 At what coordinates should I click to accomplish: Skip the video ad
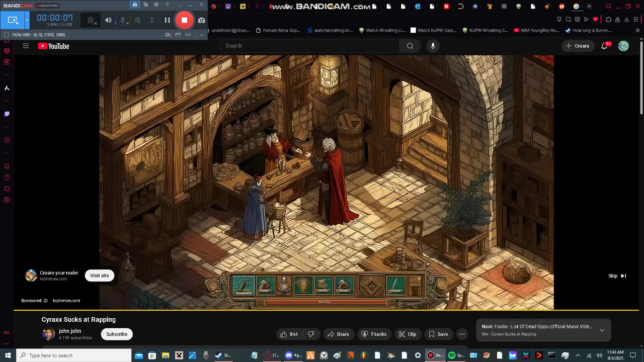pos(617,276)
